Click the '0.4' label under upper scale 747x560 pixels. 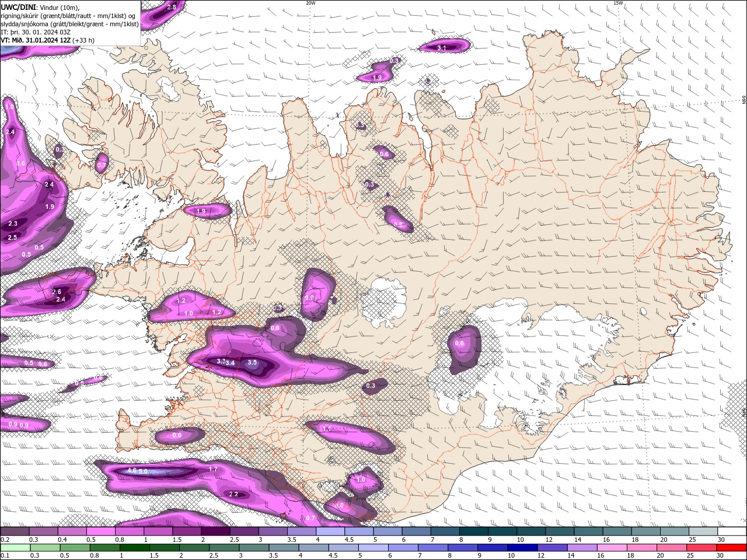click(63, 540)
